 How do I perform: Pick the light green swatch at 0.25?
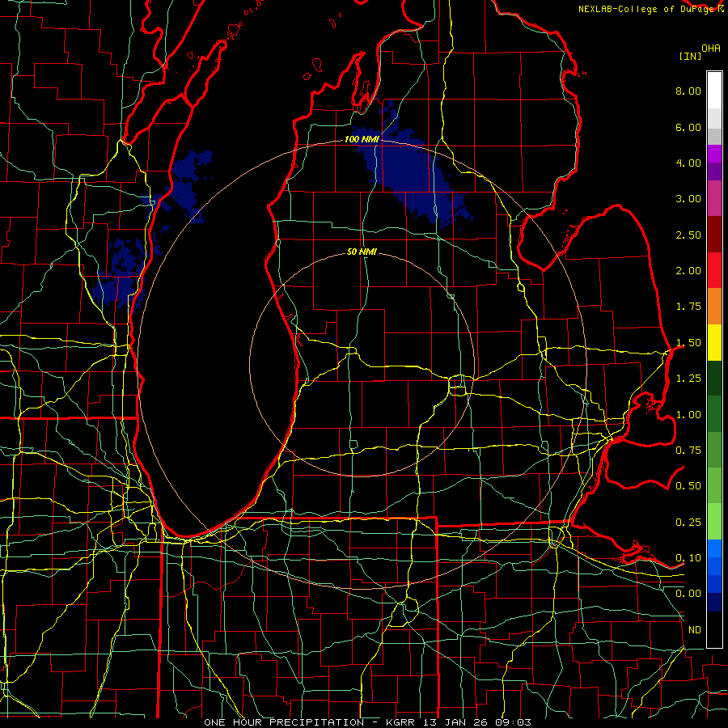point(714,522)
